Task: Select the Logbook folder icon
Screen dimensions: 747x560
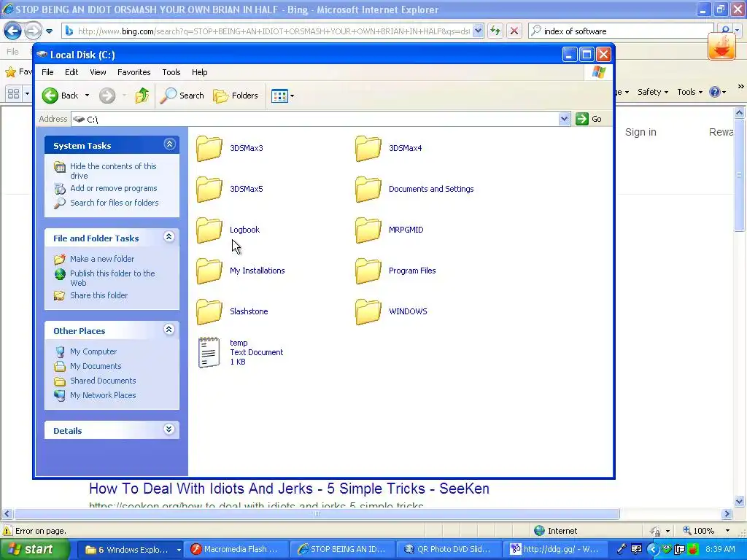Action: pos(209,230)
